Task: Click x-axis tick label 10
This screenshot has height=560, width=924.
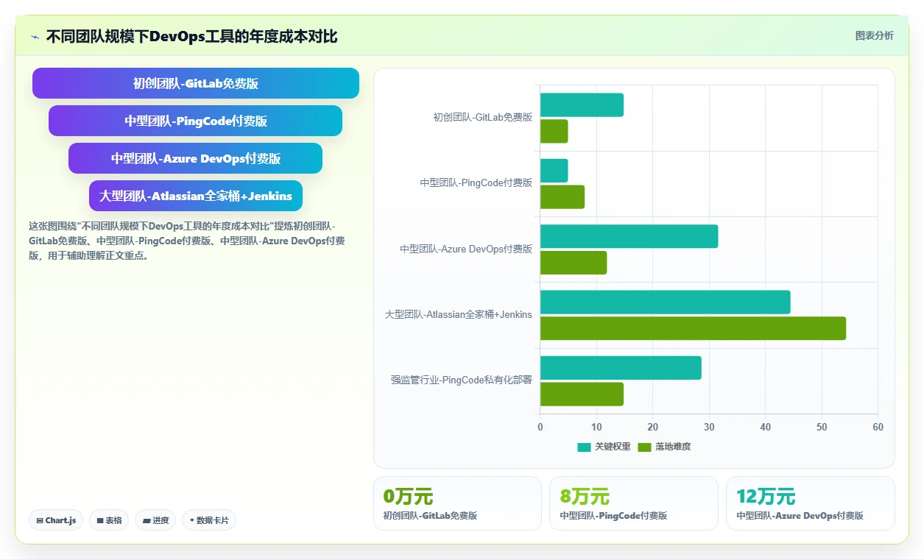Action: [596, 427]
